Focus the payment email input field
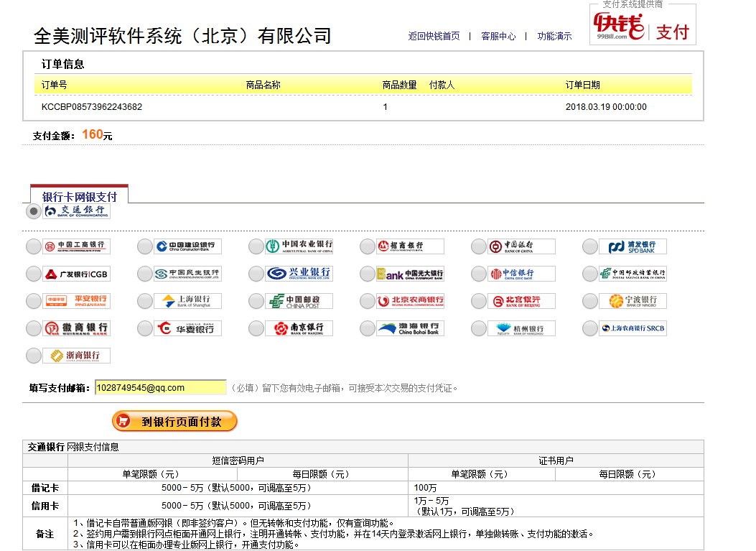 pos(161,387)
